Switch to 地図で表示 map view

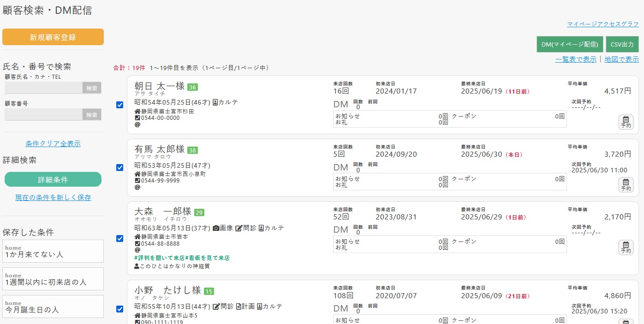pos(622,59)
